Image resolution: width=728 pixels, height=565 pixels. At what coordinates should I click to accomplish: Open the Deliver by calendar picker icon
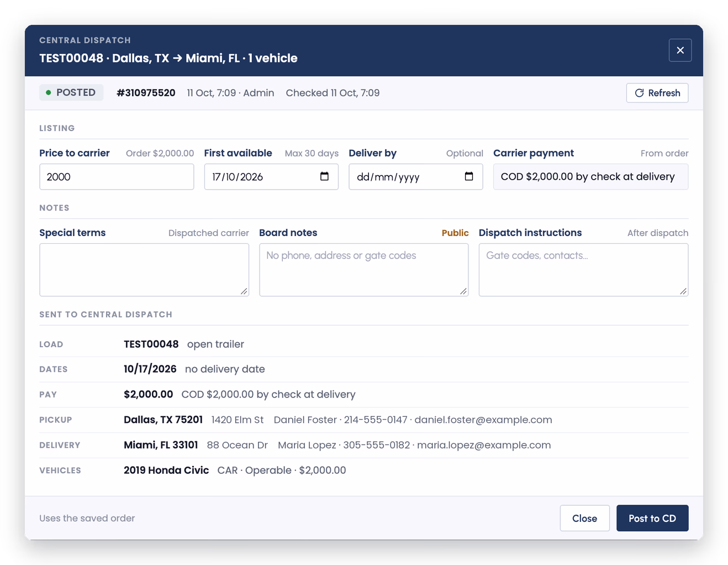tap(469, 176)
